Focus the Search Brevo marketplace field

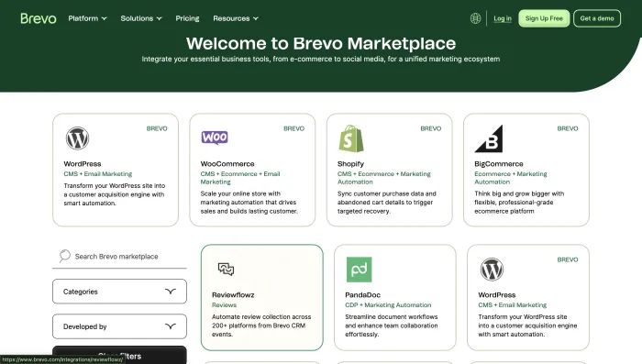point(119,257)
